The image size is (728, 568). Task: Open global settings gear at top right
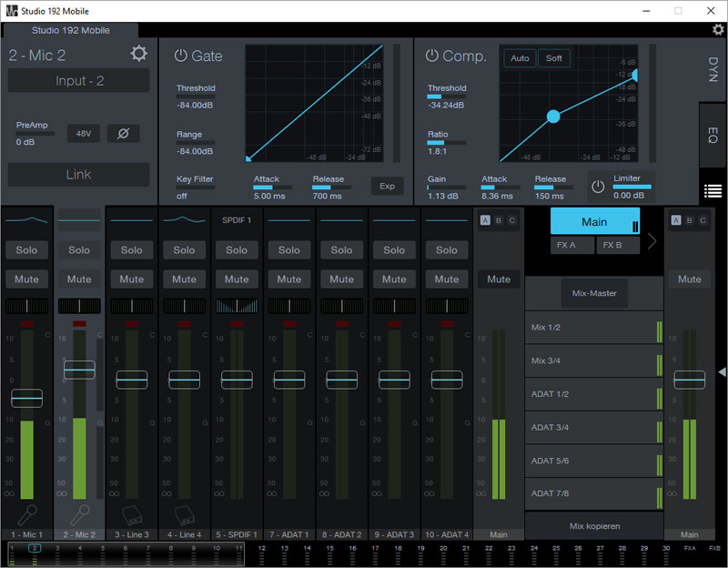coord(718,30)
